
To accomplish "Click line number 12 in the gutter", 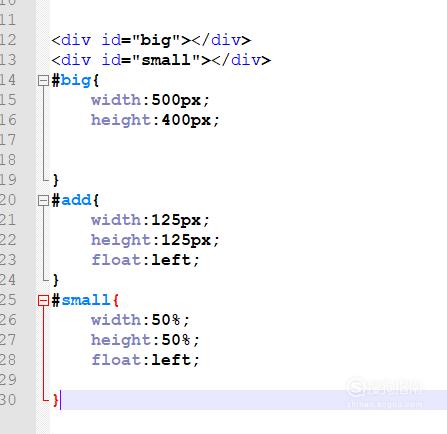I will point(7,40).
